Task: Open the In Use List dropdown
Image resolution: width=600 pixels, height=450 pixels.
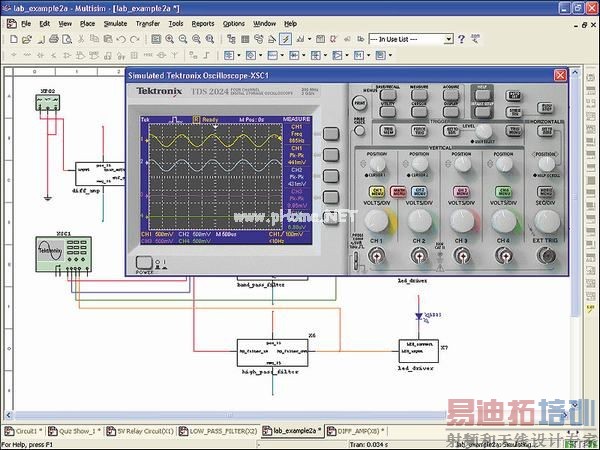Action: [x=447, y=39]
